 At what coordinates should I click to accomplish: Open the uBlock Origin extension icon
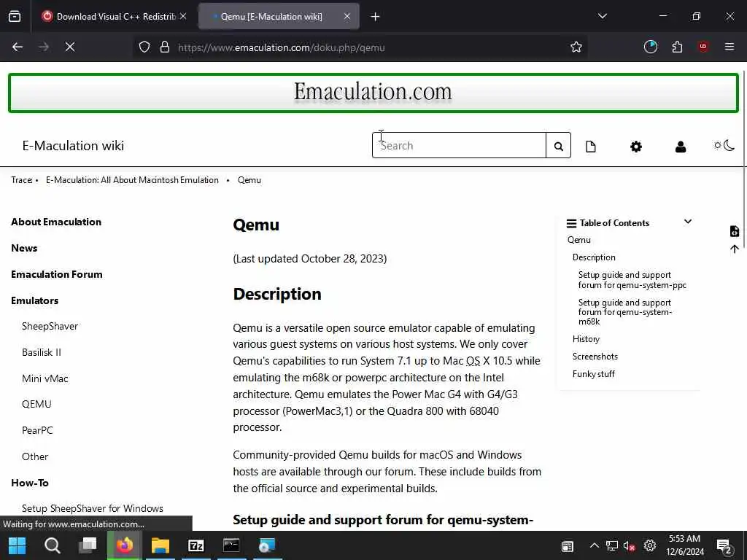703,47
